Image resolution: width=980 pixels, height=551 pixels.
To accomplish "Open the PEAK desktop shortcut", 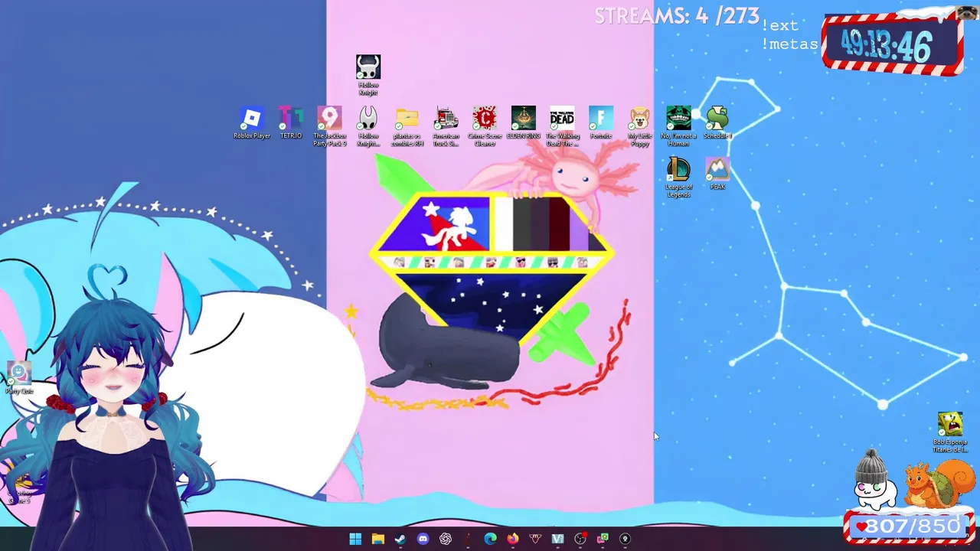I will [717, 174].
